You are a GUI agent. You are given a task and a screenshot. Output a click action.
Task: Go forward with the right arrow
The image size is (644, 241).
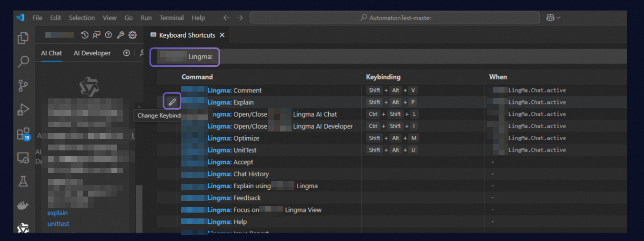point(239,18)
